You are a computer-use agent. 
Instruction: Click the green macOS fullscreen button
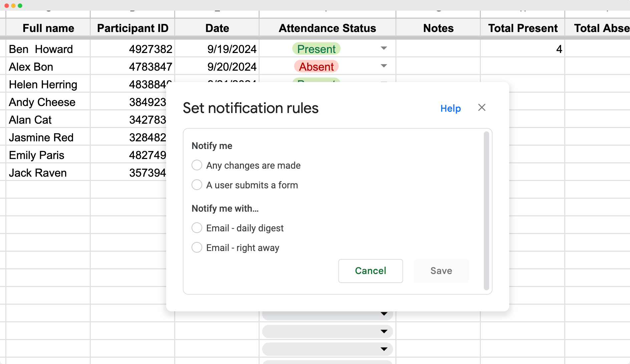tap(20, 6)
